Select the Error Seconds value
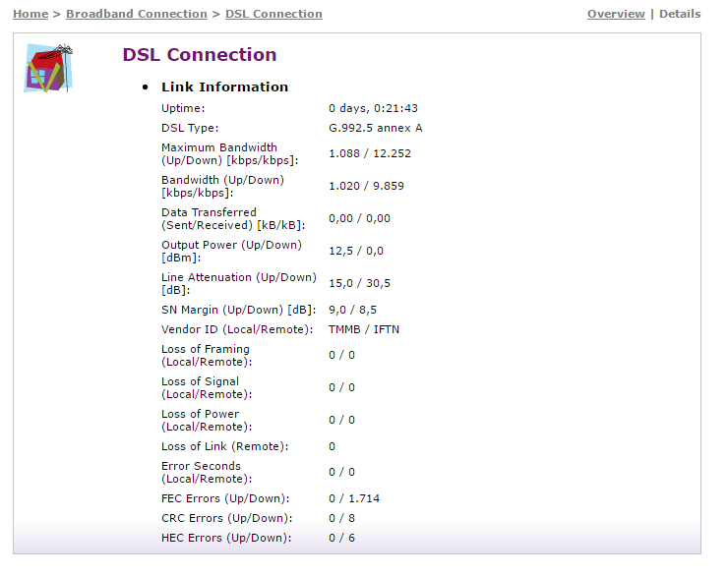The image size is (728, 577). tap(341, 472)
